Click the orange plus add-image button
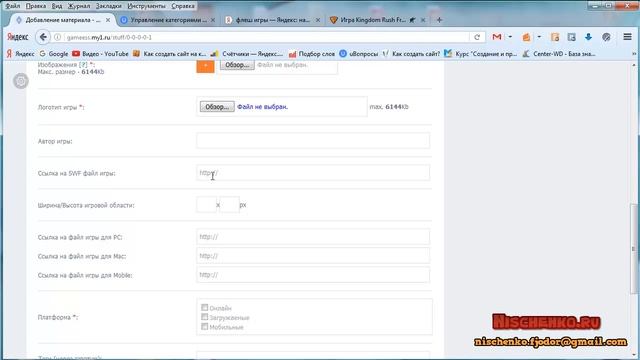Image resolution: width=640 pixels, height=360 pixels. pos(205,66)
